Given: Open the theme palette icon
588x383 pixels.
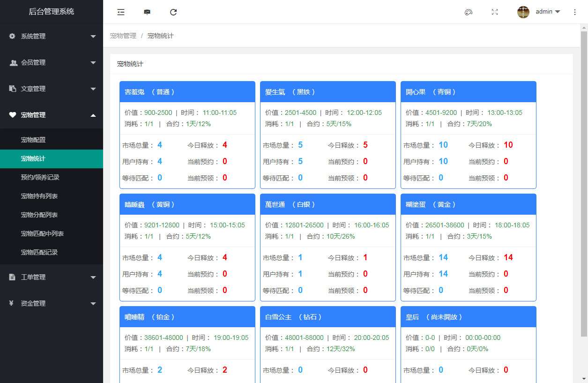Looking at the screenshot, I should [468, 12].
